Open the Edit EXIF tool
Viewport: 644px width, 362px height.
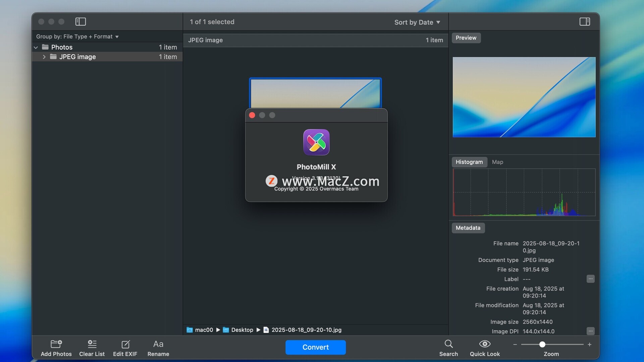[125, 344]
